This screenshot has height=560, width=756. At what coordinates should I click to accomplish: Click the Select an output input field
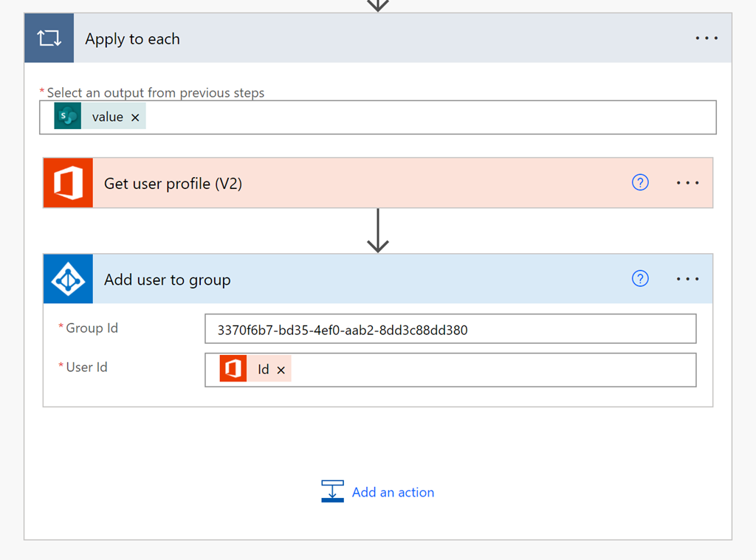(x=428, y=117)
